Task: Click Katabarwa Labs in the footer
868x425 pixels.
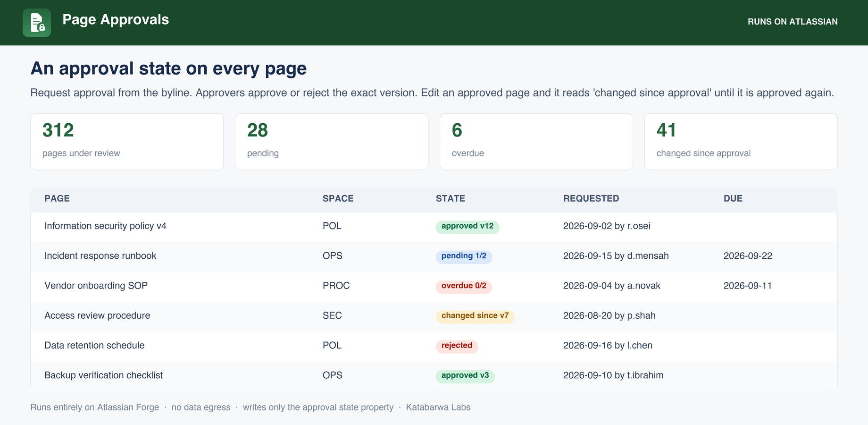Action: [438, 407]
